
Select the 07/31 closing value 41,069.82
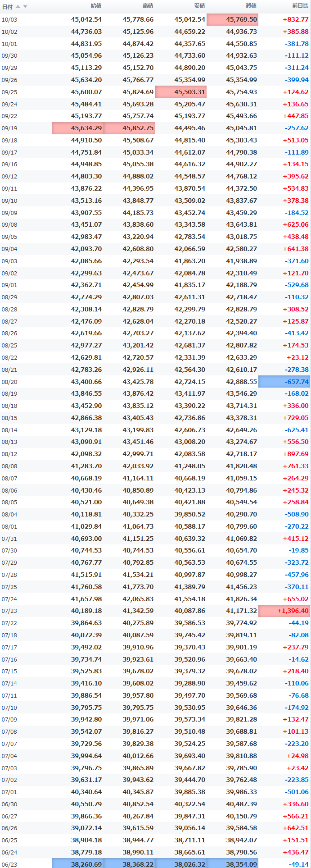pos(242,539)
